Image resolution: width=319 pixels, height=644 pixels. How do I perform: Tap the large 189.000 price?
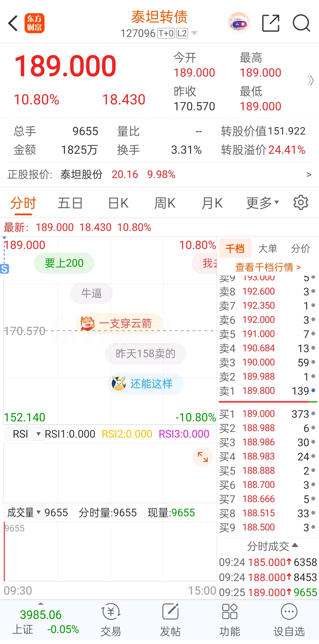point(65,66)
